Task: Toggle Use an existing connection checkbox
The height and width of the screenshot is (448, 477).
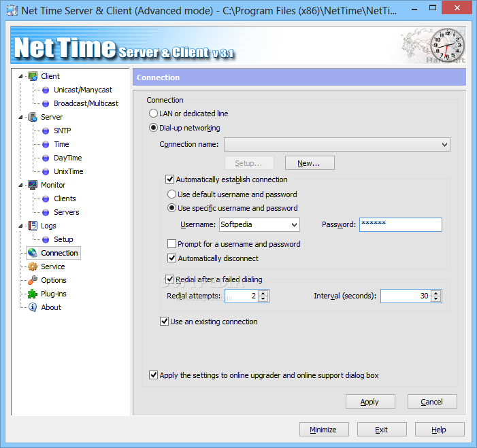Action: point(164,322)
